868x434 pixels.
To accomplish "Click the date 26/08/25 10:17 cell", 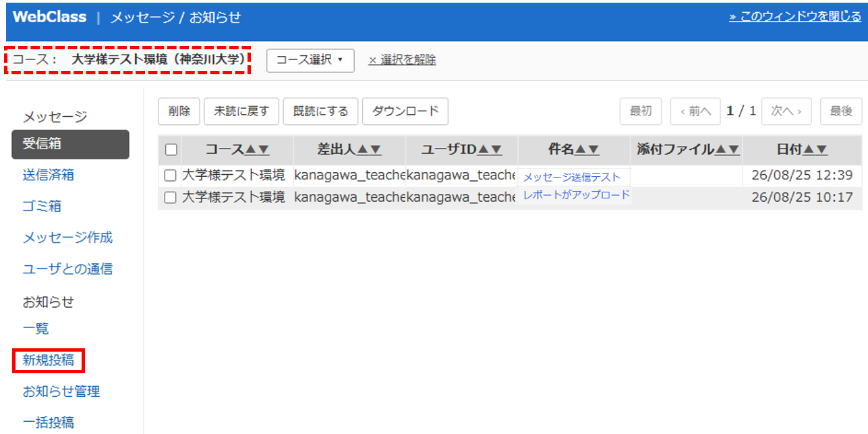I will click(x=802, y=198).
